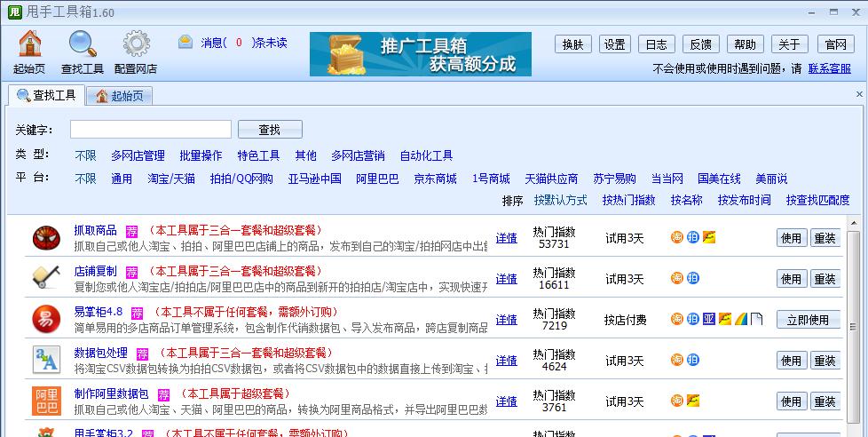Sort by 按热门指数
The image size is (868, 437).
click(x=629, y=200)
